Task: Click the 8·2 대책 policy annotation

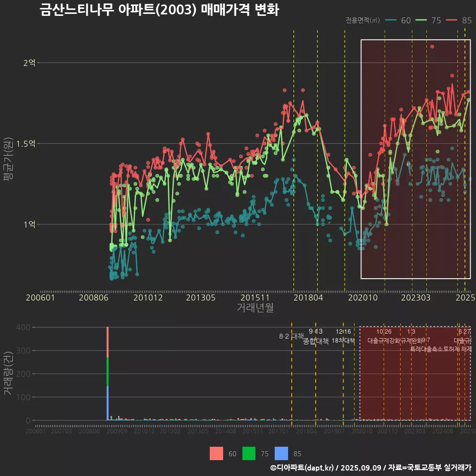Action: [292, 336]
